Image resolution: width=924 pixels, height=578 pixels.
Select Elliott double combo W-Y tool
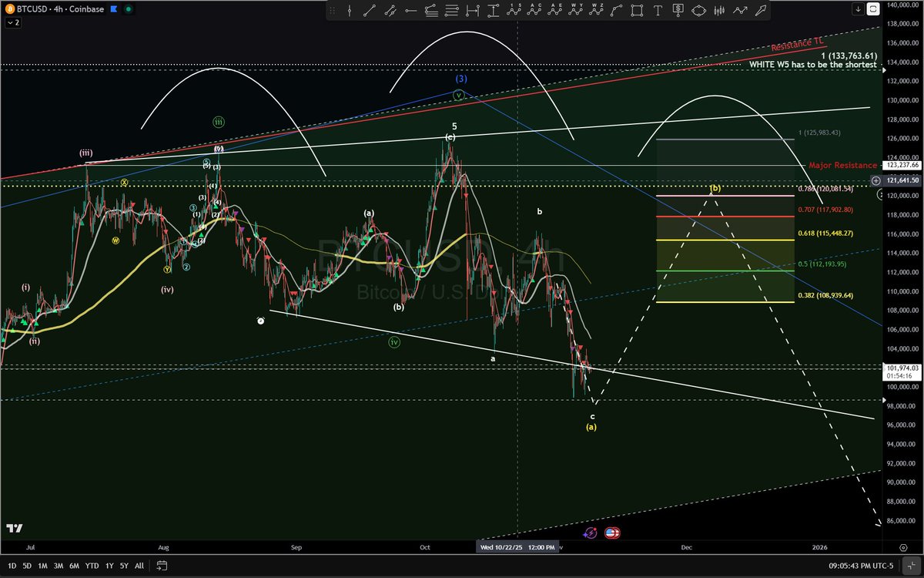[576, 11]
